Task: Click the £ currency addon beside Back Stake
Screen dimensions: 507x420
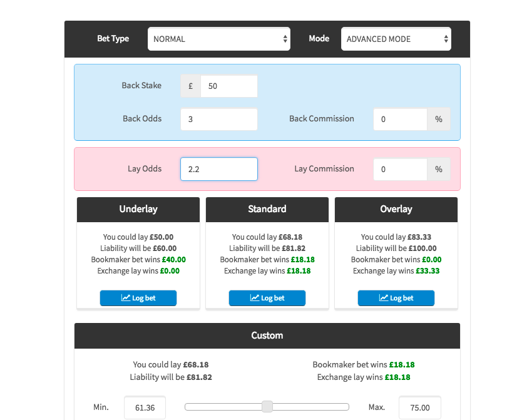Action: click(190, 86)
